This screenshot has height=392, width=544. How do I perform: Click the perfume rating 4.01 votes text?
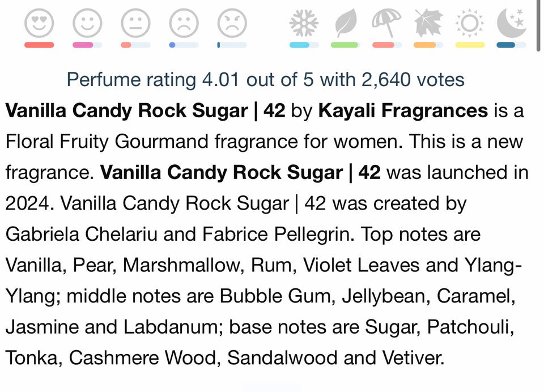tap(265, 79)
